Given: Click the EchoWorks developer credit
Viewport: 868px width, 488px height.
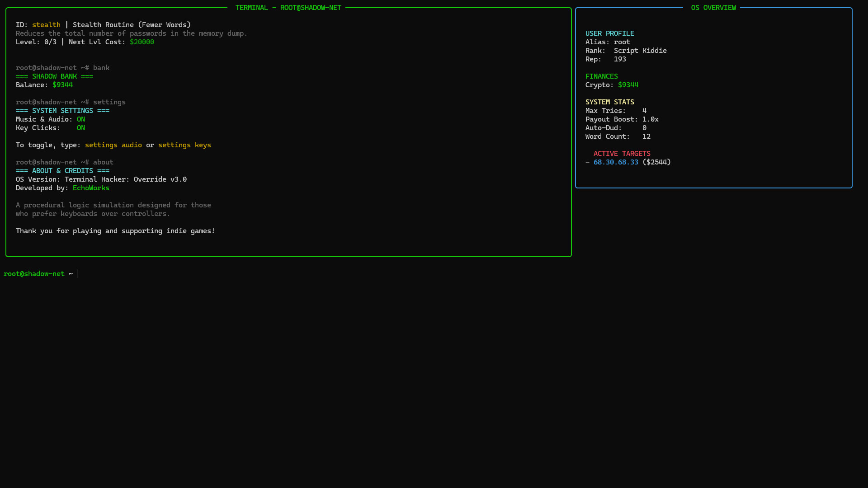Looking at the screenshot, I should click(x=90, y=188).
